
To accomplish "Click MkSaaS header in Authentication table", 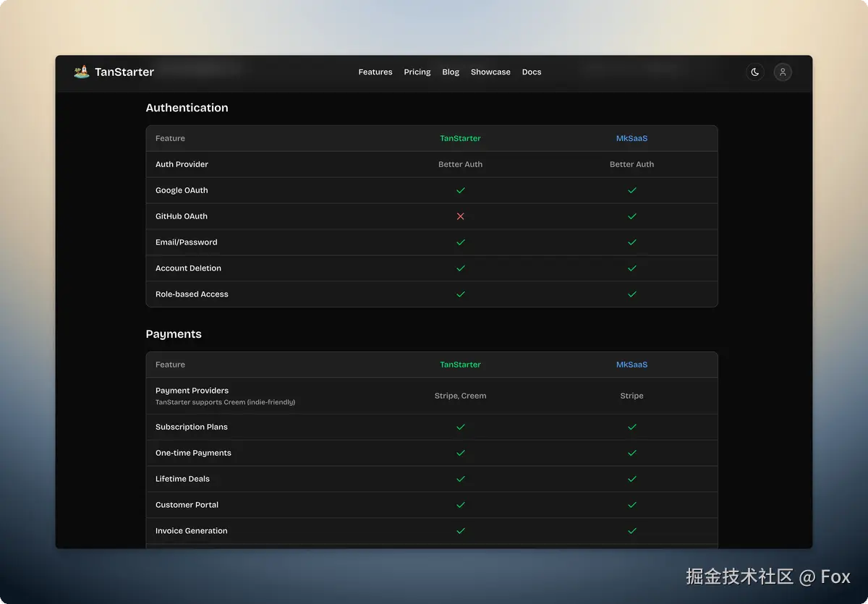I will click(x=631, y=138).
